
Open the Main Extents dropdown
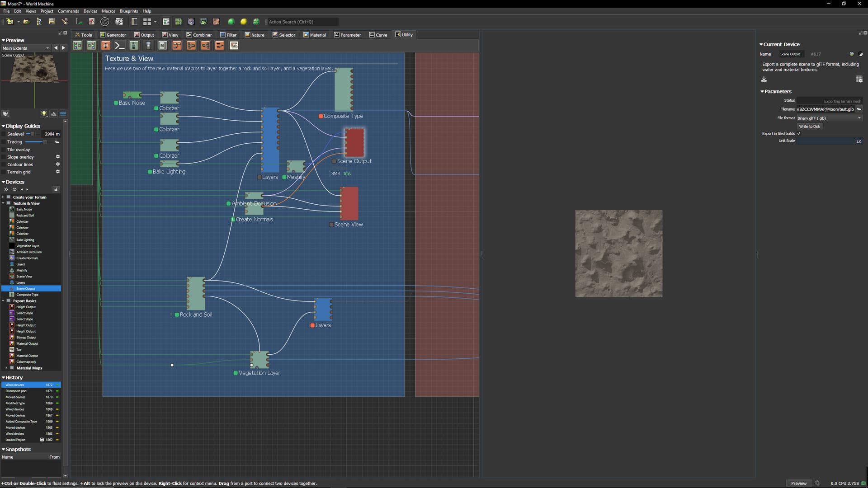coord(26,48)
